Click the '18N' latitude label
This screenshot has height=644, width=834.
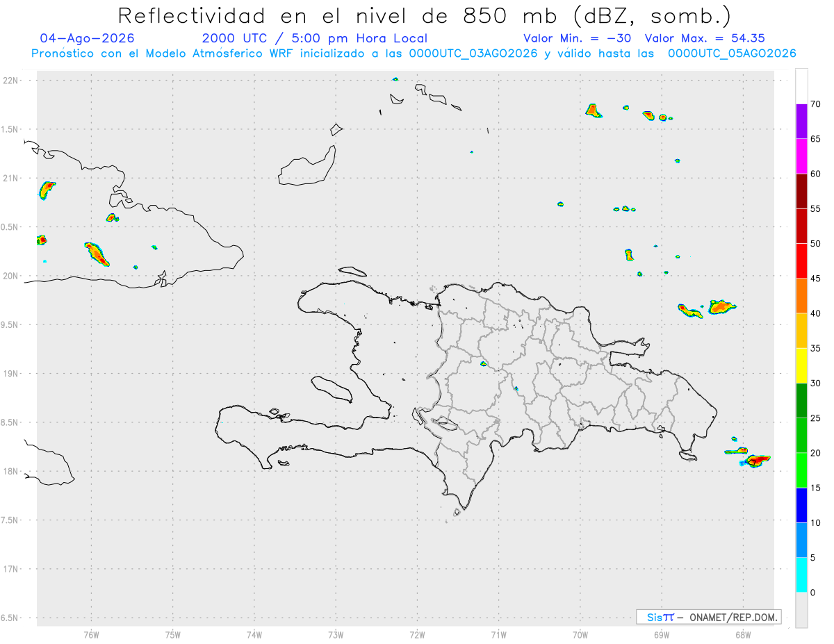pyautogui.click(x=11, y=471)
